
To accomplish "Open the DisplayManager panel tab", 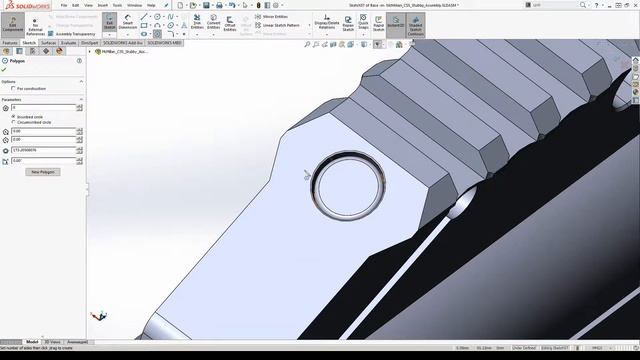I will pyautogui.click(x=59, y=51).
